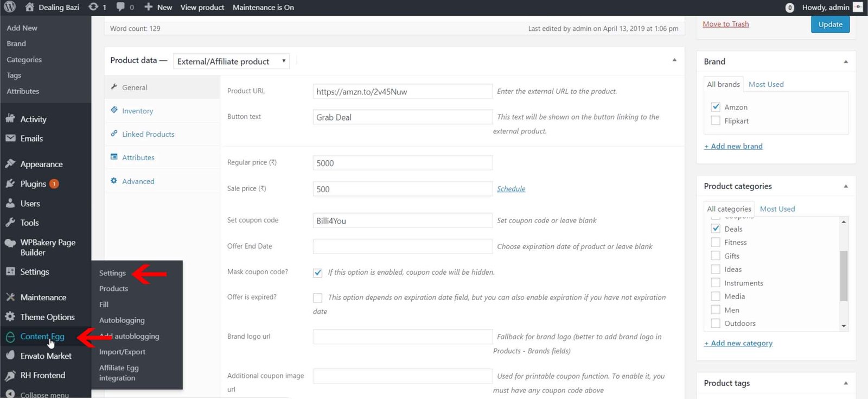Click the Attributes tab list icon
The width and height of the screenshot is (868, 399).
point(114,157)
